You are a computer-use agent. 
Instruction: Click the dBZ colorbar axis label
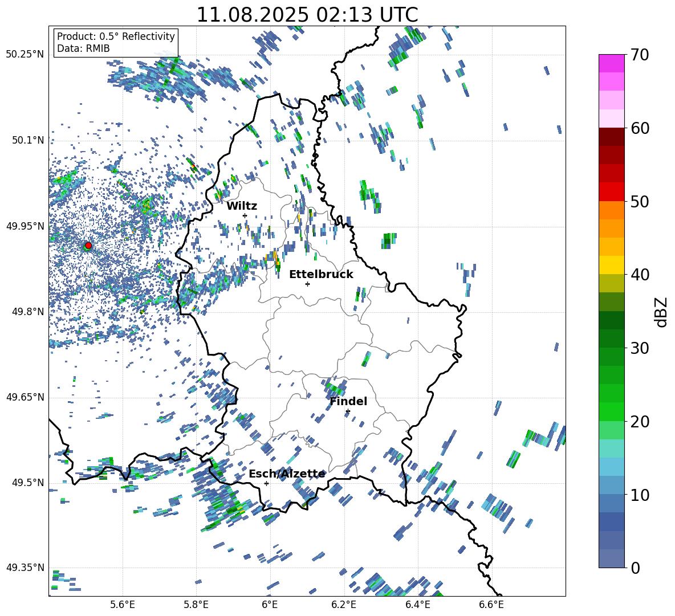point(661,312)
